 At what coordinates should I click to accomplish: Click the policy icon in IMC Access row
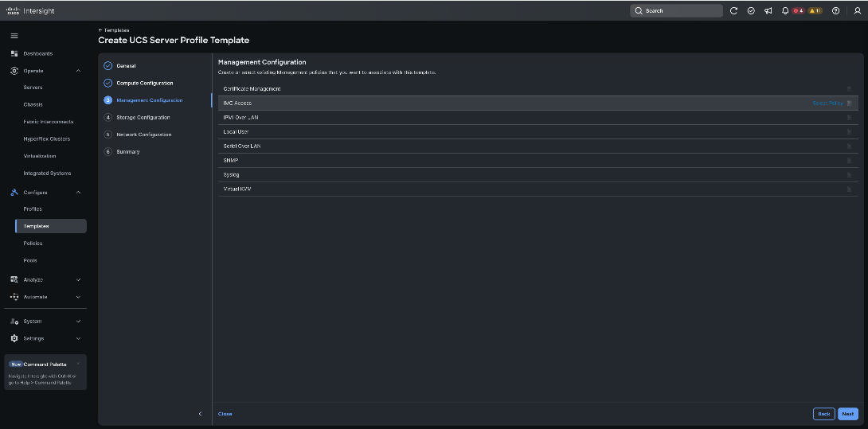pos(849,103)
